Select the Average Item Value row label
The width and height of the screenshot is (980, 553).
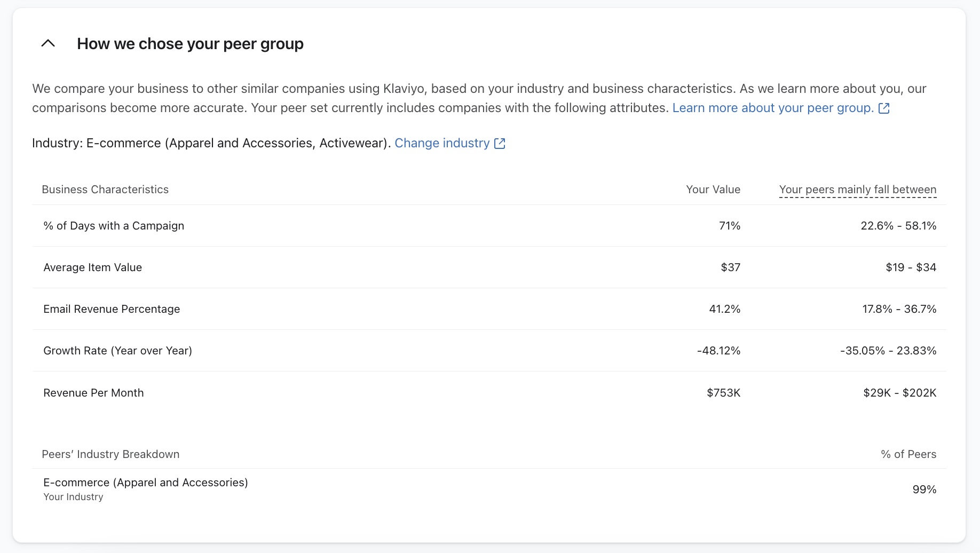pyautogui.click(x=92, y=267)
